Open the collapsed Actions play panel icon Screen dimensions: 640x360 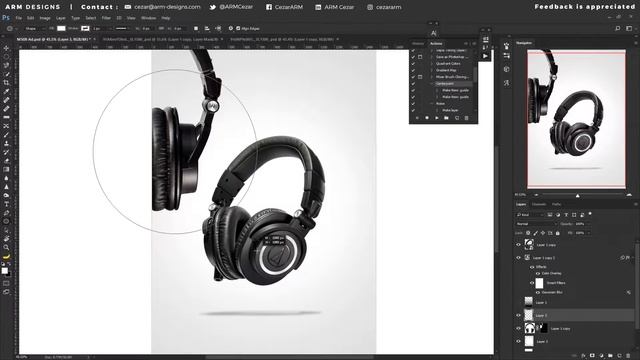click(x=485, y=56)
